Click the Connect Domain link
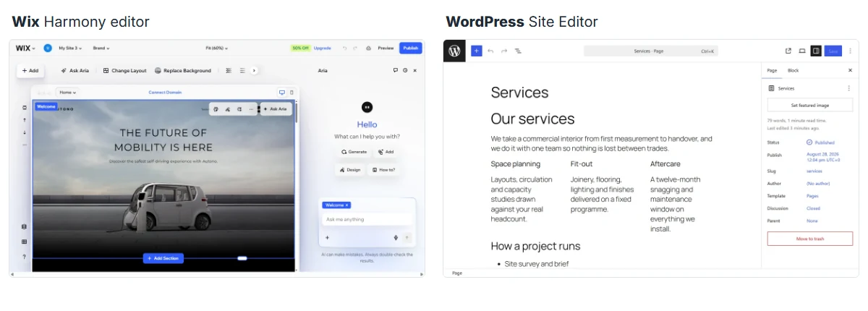Screen dimensions: 868x311 point(165,93)
